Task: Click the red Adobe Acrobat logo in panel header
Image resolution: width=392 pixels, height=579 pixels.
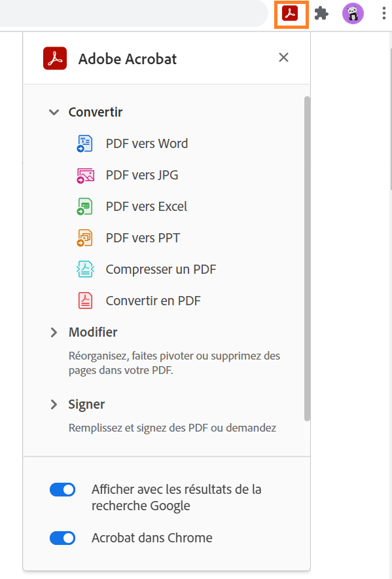Action: (55, 58)
